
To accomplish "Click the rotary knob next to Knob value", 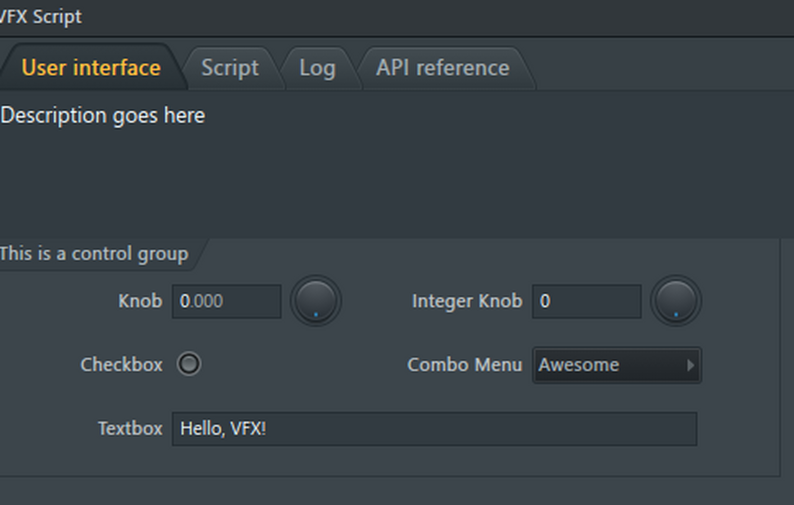I will (315, 301).
